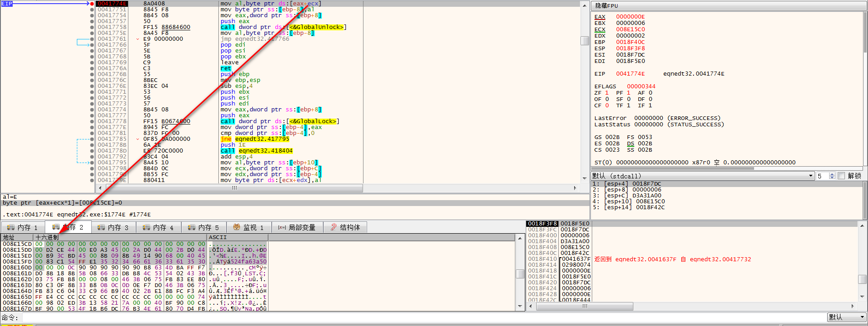This screenshot has width=868, height=326.
Task: Click the disassembly horizontal scrollbar right arrow
Action: 575,188
